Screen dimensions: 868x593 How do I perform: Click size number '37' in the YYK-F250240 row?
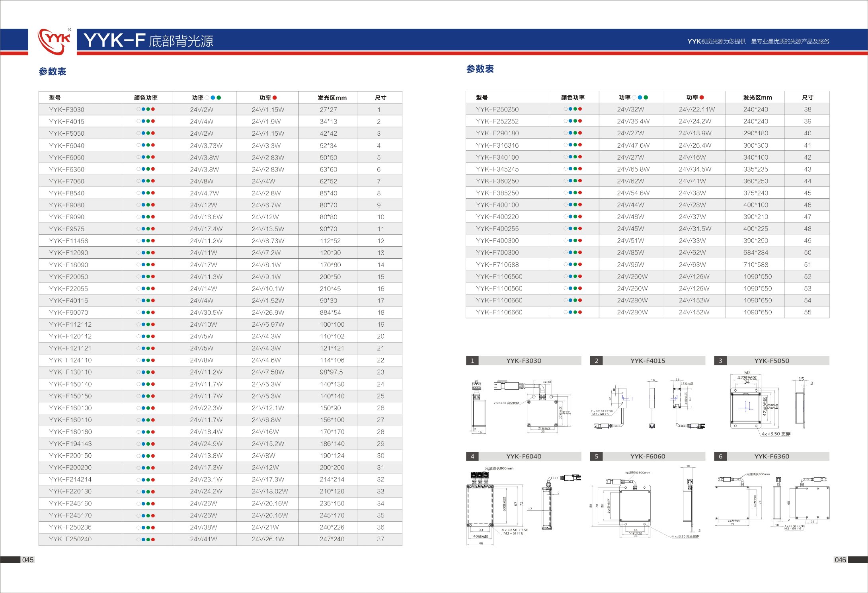(x=380, y=539)
